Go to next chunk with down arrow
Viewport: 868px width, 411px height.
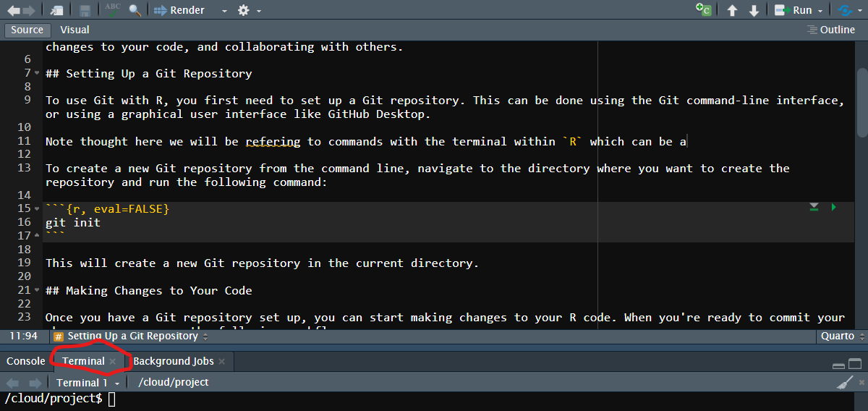coord(754,10)
